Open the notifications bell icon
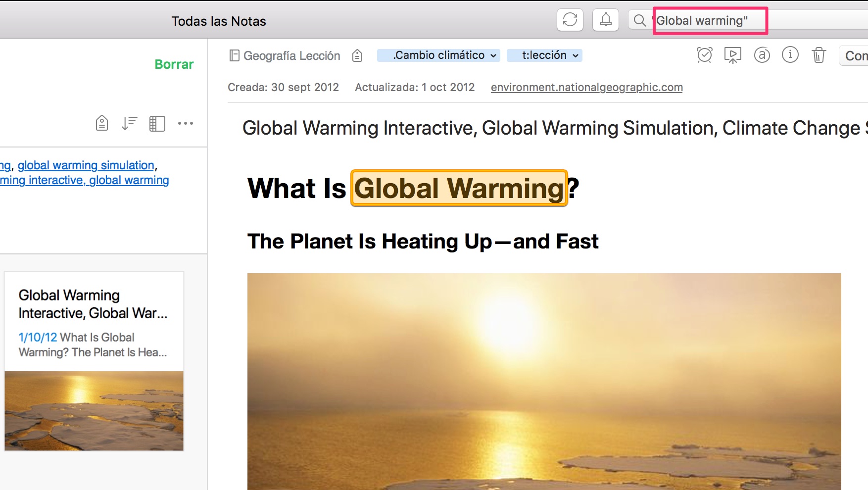Screen dimensions: 868x490 click(x=606, y=20)
